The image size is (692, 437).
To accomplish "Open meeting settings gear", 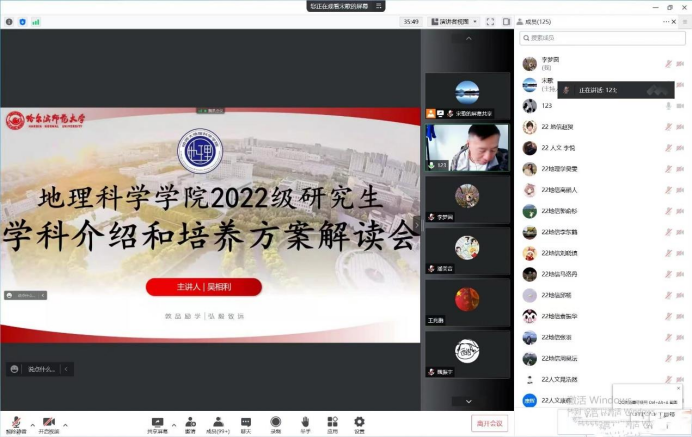I will [x=359, y=423].
